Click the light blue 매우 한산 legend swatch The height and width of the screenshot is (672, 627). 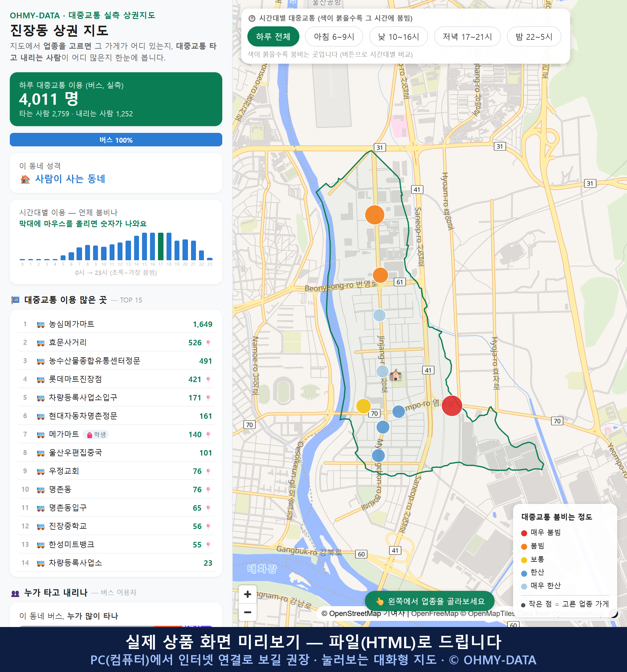coord(524,587)
